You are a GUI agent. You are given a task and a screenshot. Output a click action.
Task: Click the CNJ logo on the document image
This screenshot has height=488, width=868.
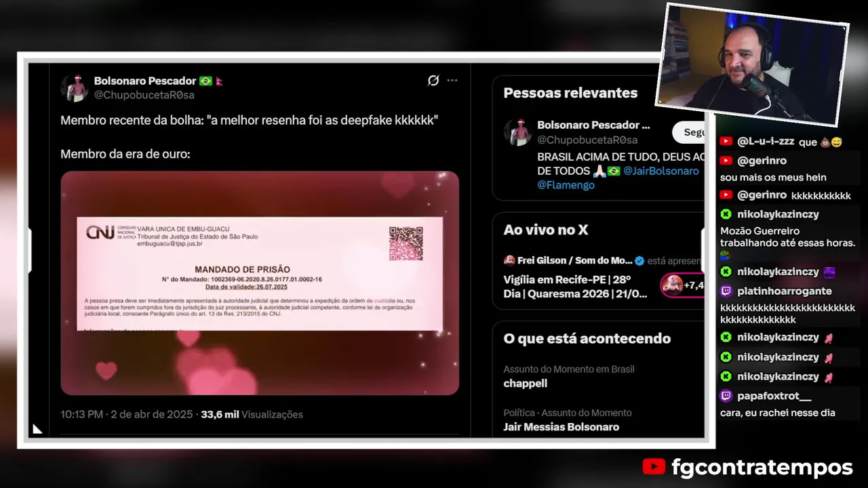pos(100,232)
